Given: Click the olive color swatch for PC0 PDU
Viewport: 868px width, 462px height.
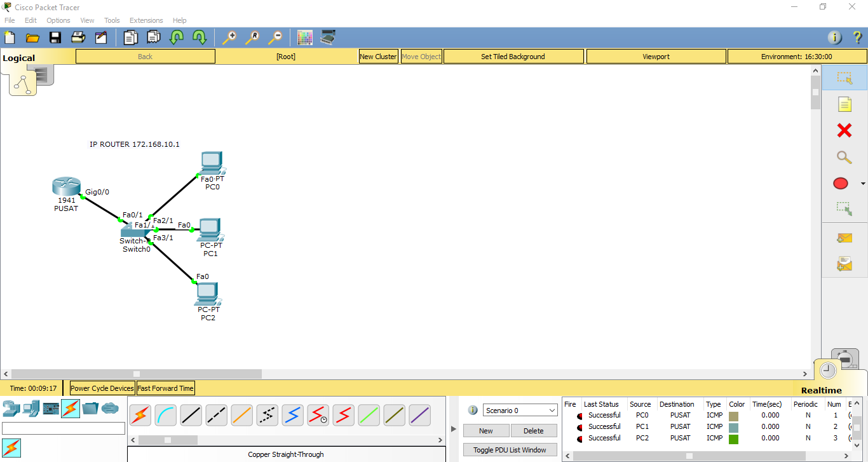Looking at the screenshot, I should pos(733,416).
